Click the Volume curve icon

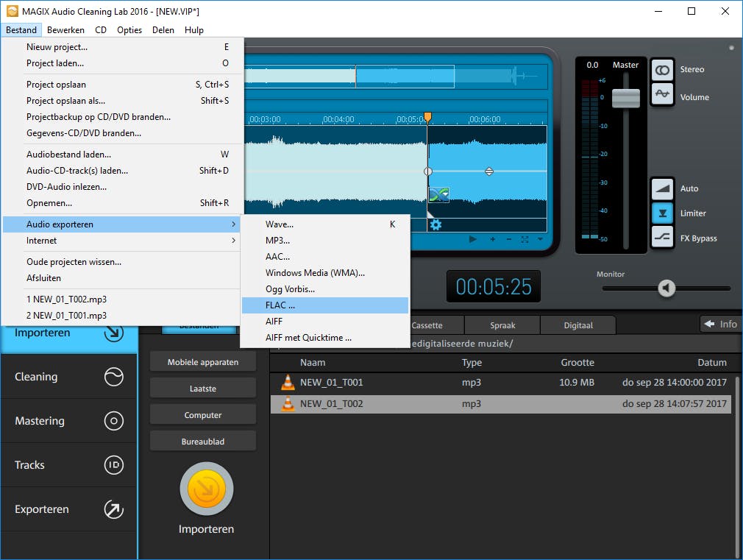pos(662,94)
